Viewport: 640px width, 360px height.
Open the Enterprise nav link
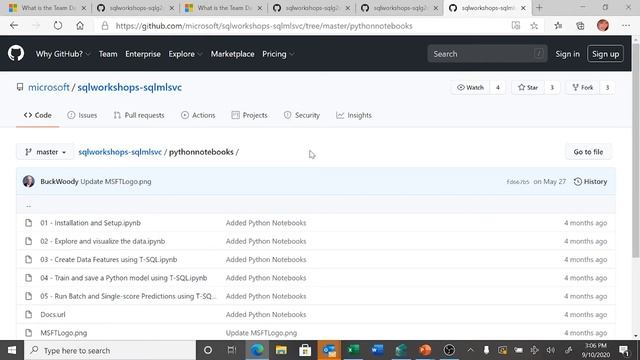click(143, 54)
